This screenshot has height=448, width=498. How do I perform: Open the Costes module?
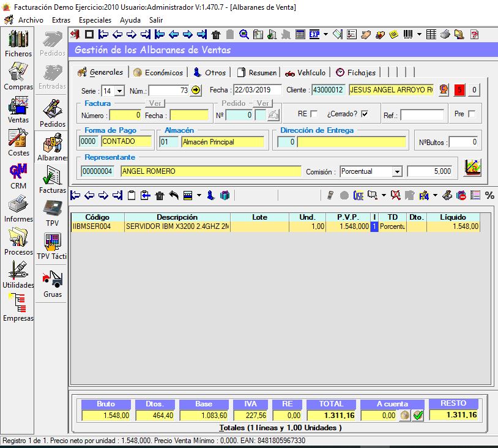coord(18,143)
